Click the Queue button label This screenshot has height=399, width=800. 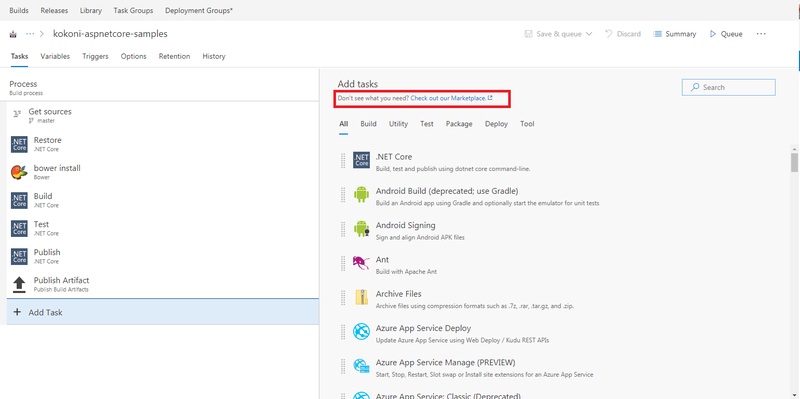click(x=732, y=34)
